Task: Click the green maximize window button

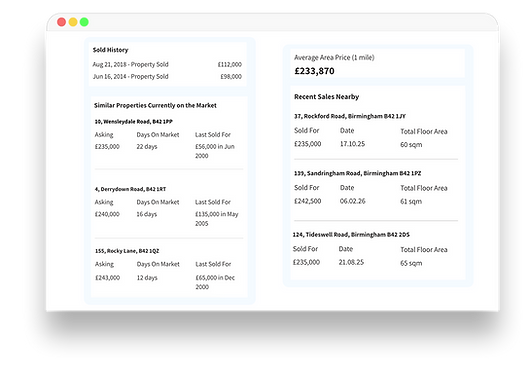Action: 84,22
